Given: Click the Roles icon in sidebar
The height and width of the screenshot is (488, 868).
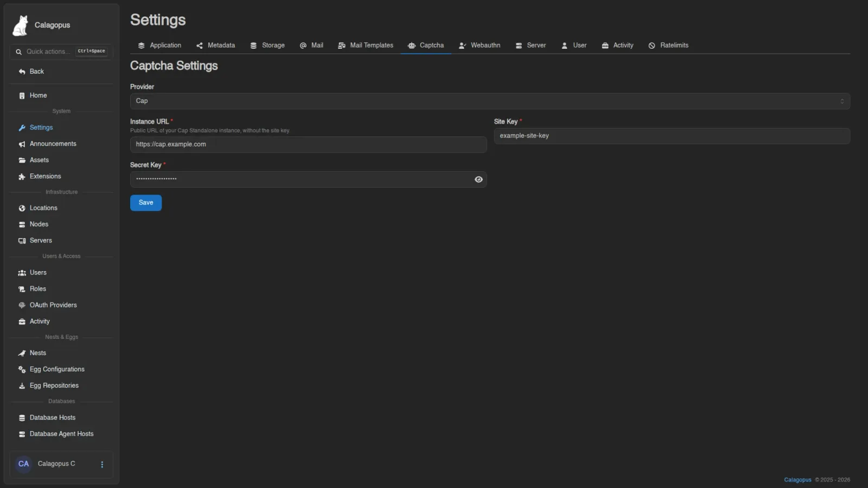Looking at the screenshot, I should [22, 289].
